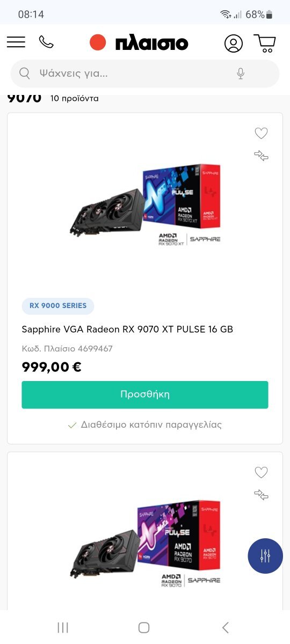Compare the RX 9070 XT PULSE product
This screenshot has height=644, width=290.
(x=261, y=156)
